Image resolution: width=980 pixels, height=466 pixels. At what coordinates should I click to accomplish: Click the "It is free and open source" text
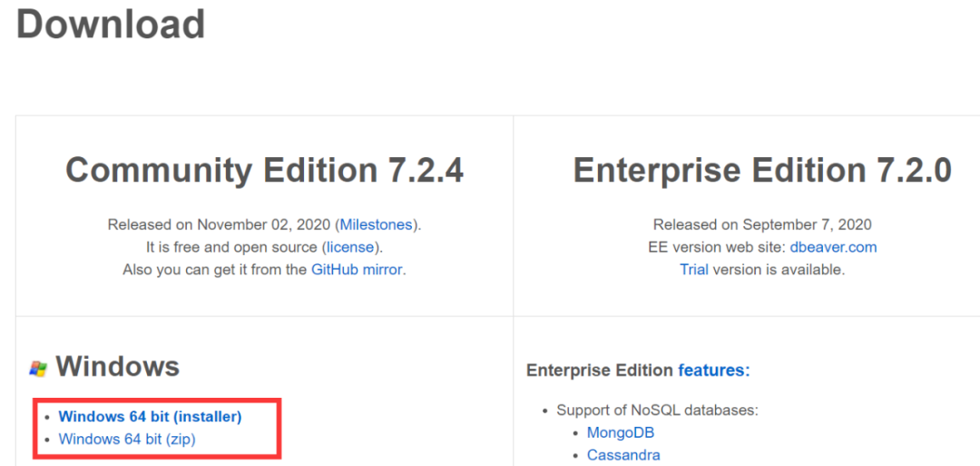point(231,247)
